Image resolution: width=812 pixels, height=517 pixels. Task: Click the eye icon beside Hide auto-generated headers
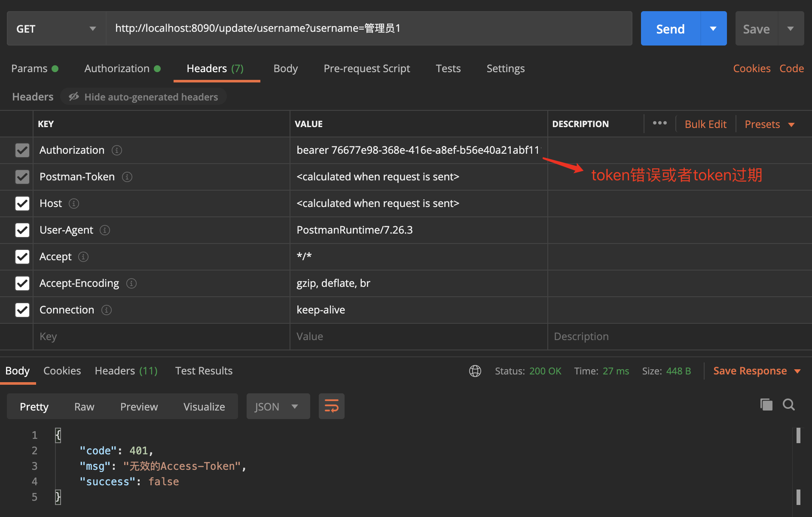tap(73, 97)
